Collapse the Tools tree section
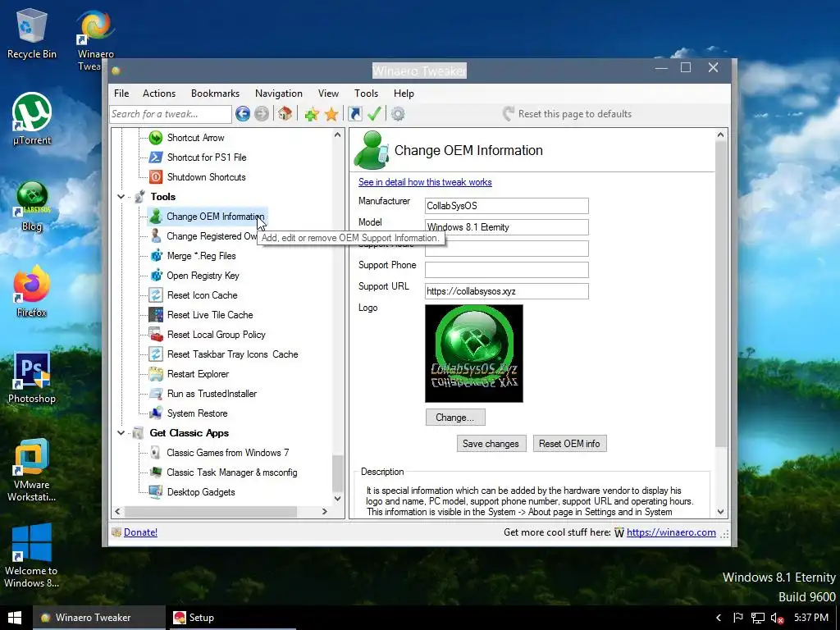 pos(121,197)
